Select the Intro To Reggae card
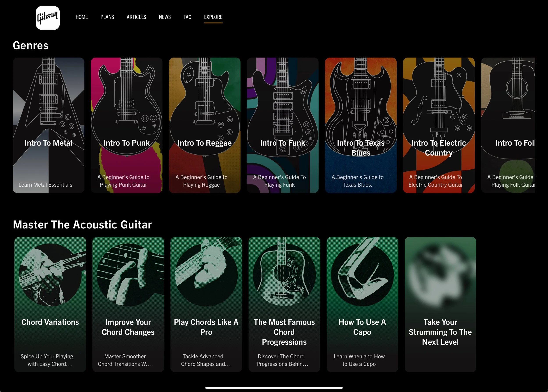 (204, 125)
